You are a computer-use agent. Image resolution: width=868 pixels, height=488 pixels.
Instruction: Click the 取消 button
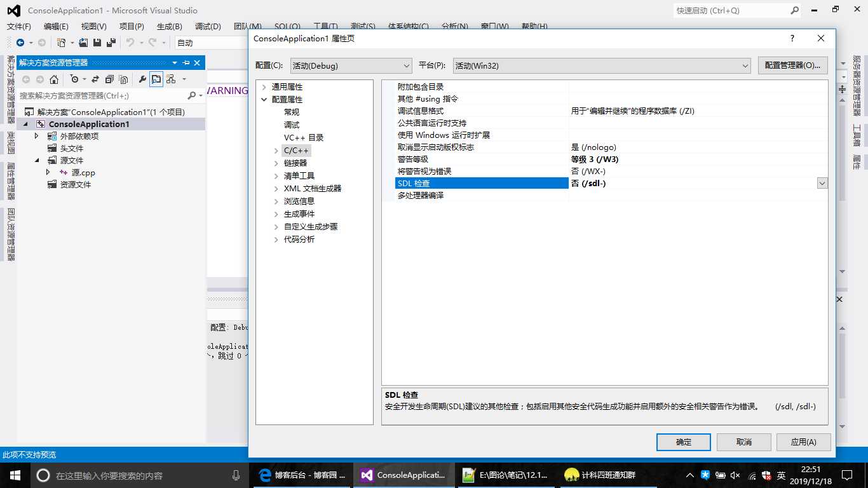[x=744, y=442]
